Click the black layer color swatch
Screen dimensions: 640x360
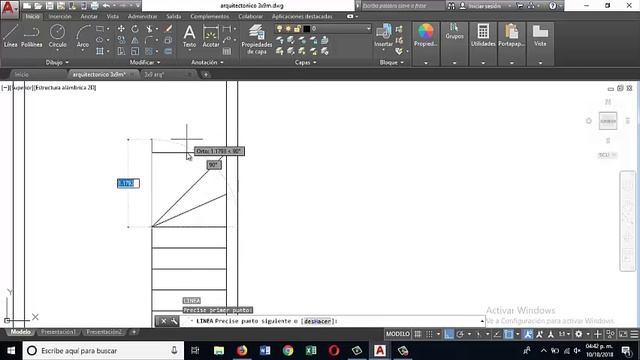(307, 29)
